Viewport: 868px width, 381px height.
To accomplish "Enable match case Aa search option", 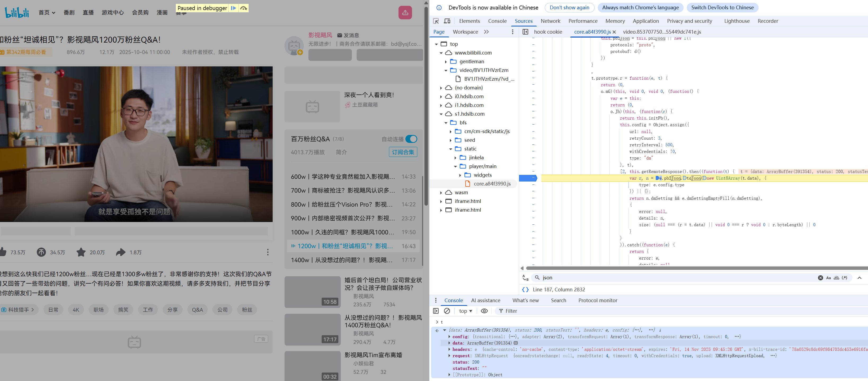I will click(828, 278).
